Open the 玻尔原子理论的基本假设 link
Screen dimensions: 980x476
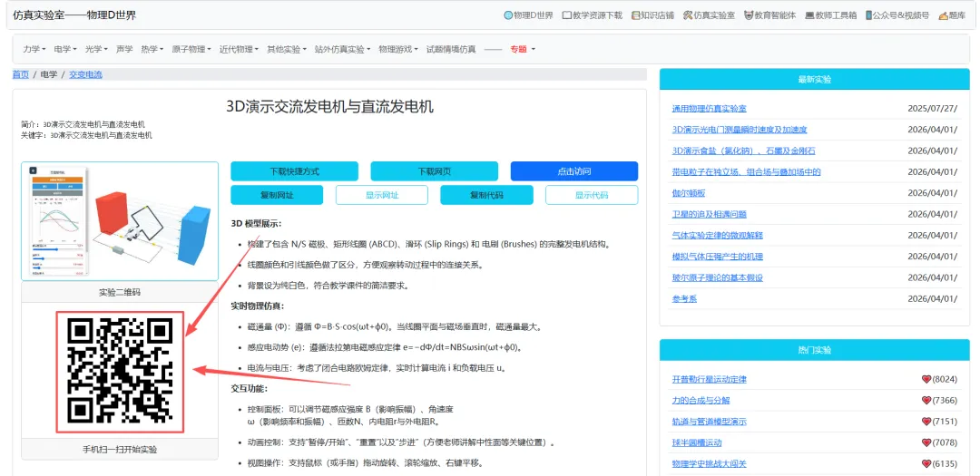718,278
